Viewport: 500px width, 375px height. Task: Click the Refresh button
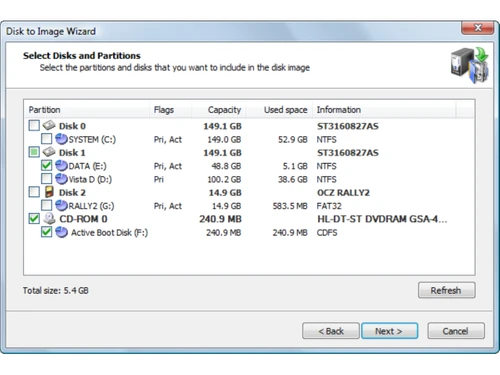[x=446, y=290]
